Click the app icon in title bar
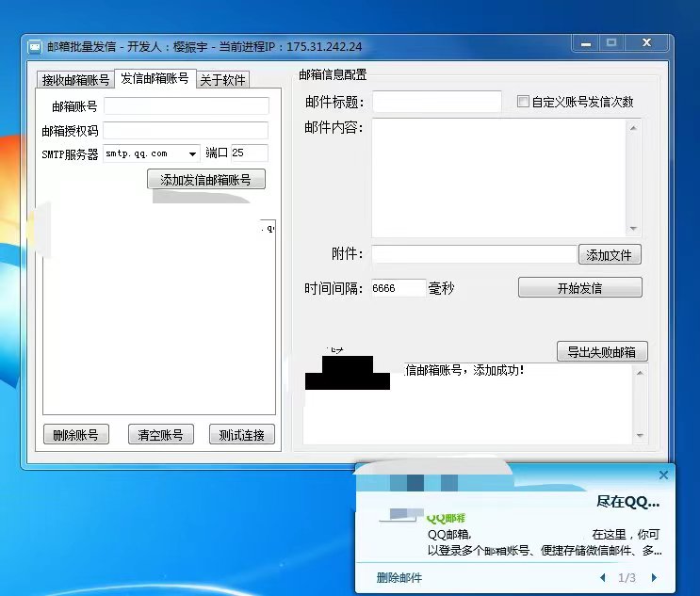Image resolution: width=700 pixels, height=596 pixels. pyautogui.click(x=35, y=46)
